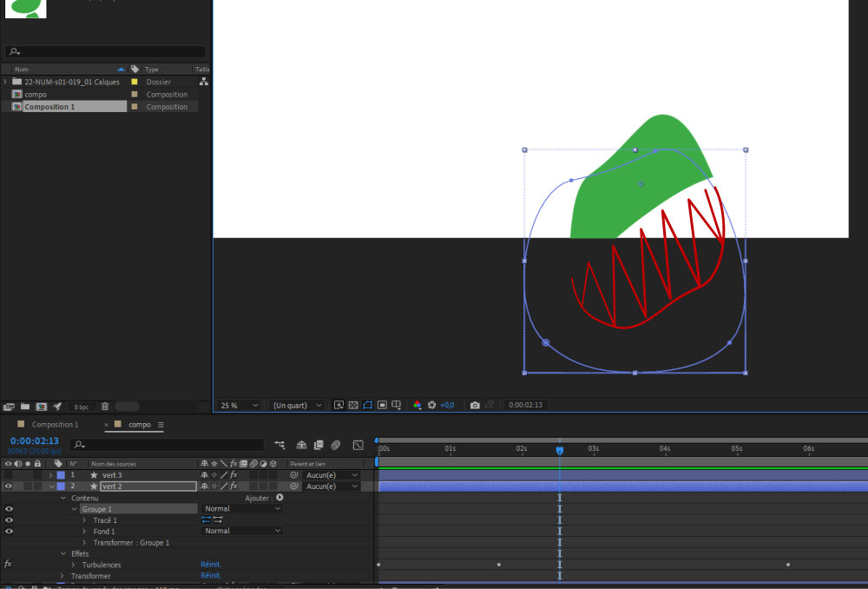Screen dimensions: 868x589
Task: Open the 25 % zoom dropdown
Action: [x=240, y=405]
